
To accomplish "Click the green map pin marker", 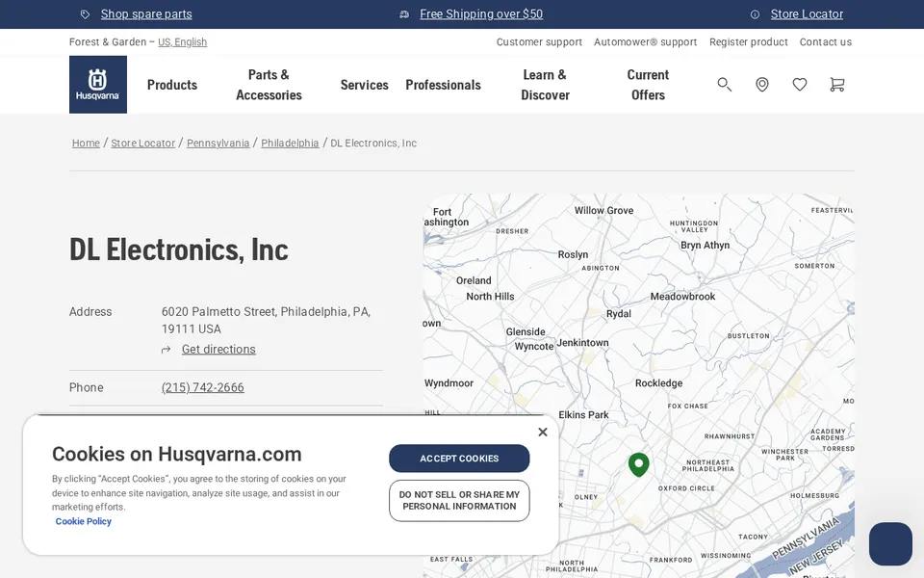I will (639, 464).
